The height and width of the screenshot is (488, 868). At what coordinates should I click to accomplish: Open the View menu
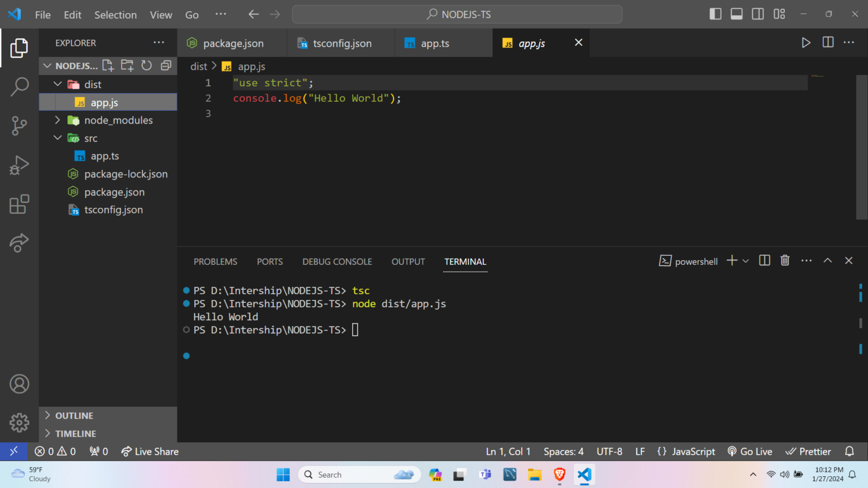pos(161,15)
